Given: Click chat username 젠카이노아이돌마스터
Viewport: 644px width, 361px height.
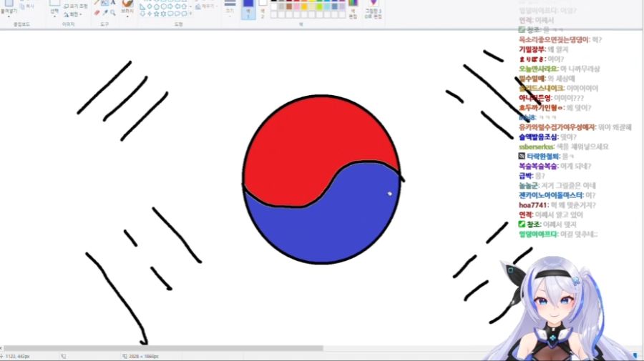Looking at the screenshot, I should 551,195.
